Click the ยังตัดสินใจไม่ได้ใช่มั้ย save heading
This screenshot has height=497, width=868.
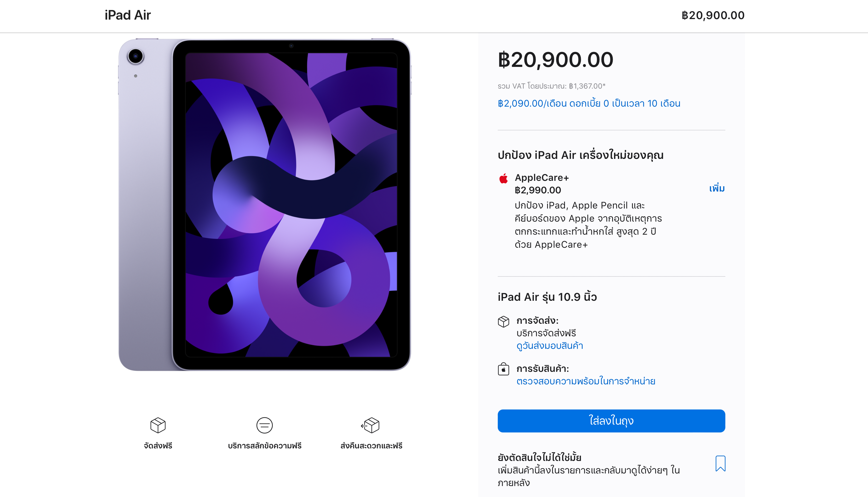539,457
